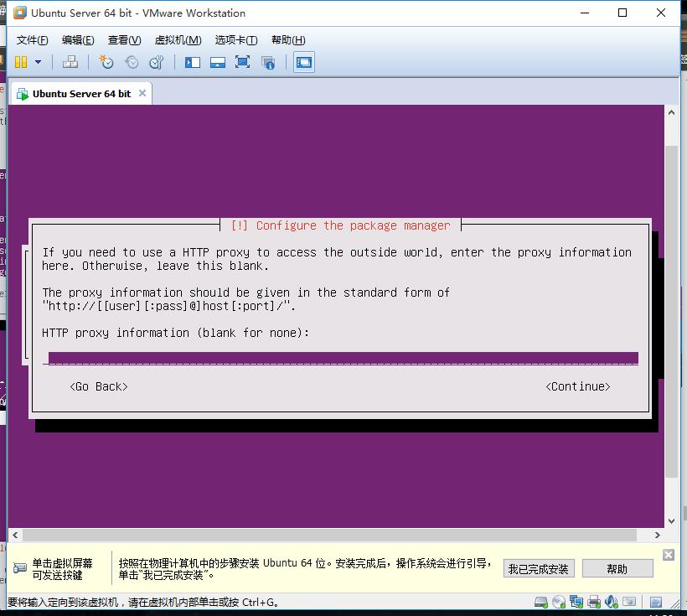
Task: Click the sound card status icon
Action: coord(612,602)
